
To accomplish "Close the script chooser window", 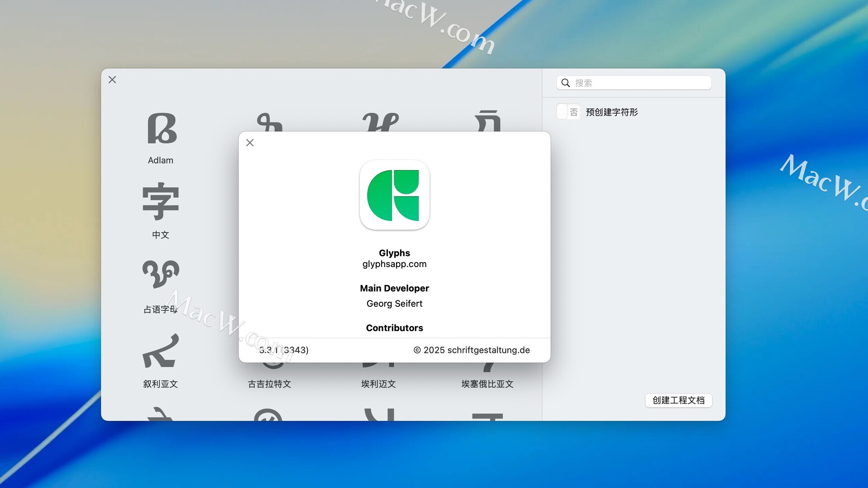I will point(113,80).
